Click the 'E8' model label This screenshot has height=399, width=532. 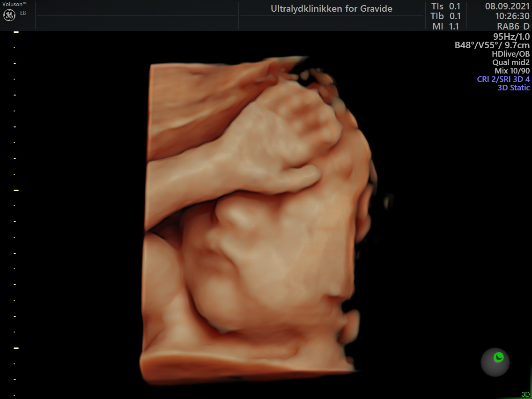[x=23, y=13]
